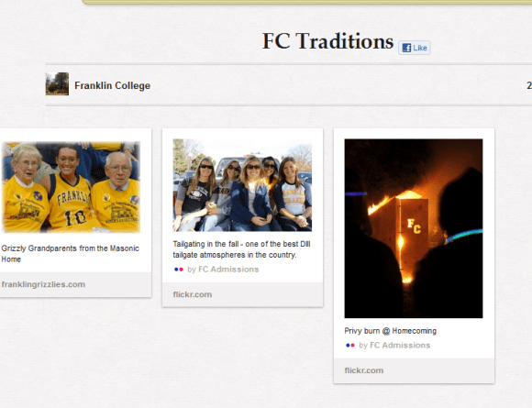This screenshot has height=408, width=532.
Task: Click the Facebook 'f' logo icon
Action: [x=406, y=48]
